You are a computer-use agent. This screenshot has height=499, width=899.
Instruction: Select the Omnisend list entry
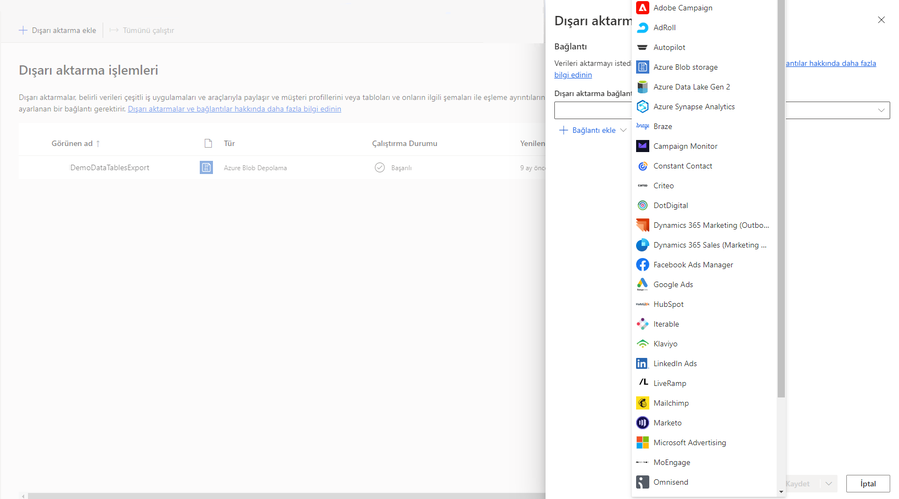click(x=704, y=482)
